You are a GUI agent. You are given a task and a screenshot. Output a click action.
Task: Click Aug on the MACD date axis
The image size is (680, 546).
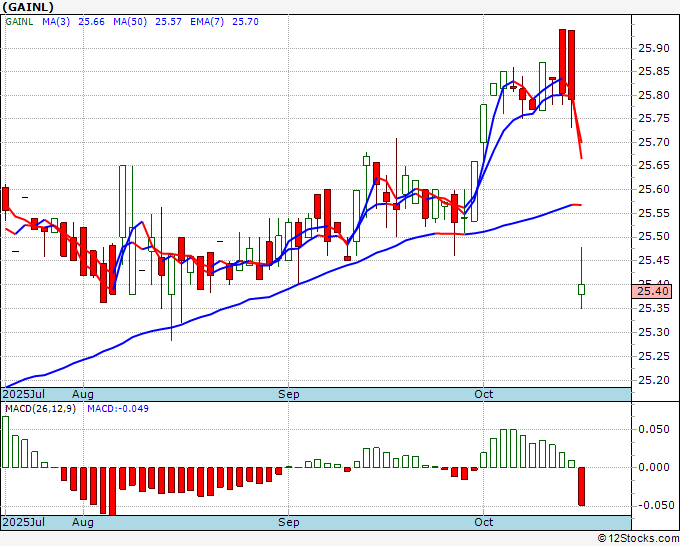click(83, 522)
